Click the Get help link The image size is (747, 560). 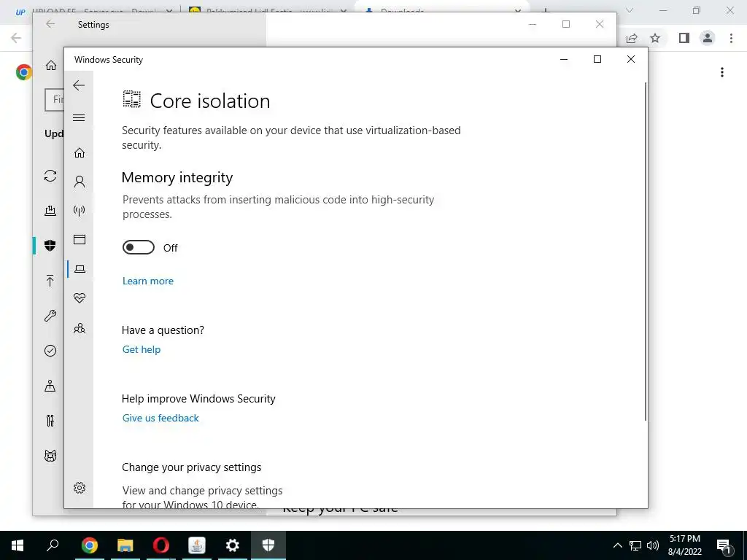coord(142,349)
